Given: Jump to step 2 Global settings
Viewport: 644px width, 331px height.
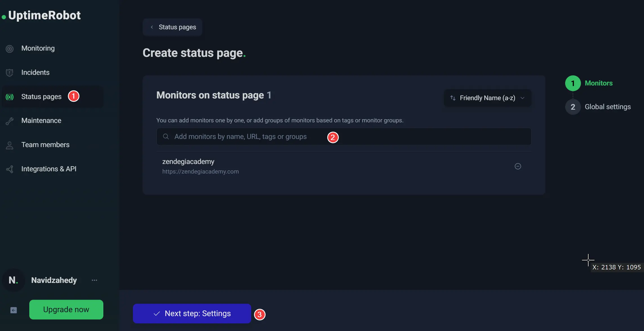Looking at the screenshot, I should tap(598, 107).
